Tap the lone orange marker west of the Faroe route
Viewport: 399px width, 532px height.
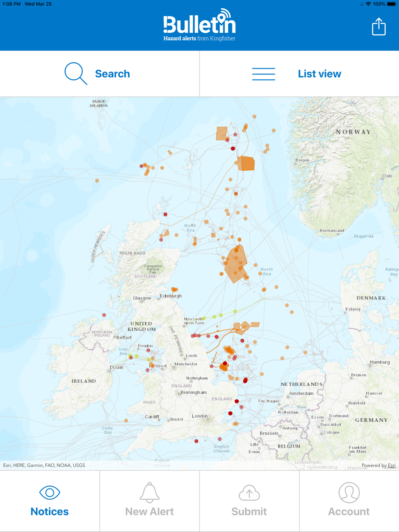tap(97, 181)
